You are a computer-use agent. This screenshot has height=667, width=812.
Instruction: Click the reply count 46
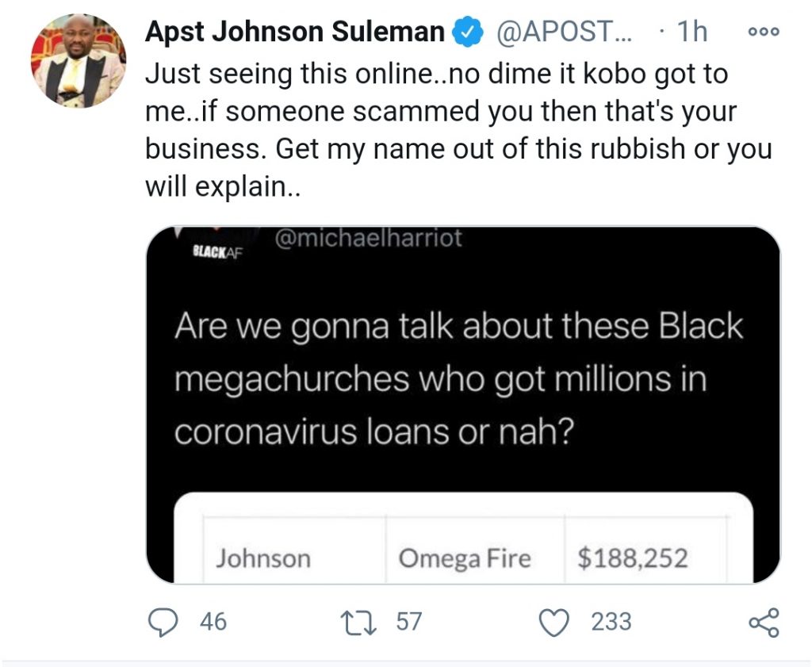(213, 622)
